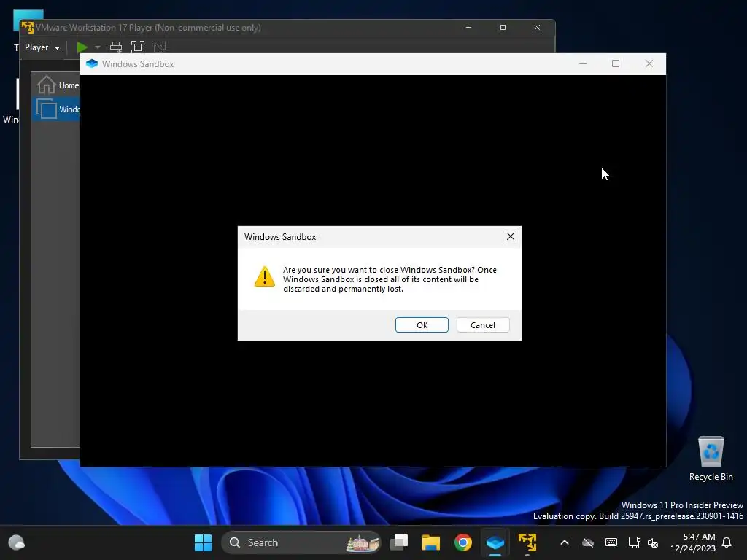This screenshot has height=560, width=747.
Task: Maximize the VMware Workstation Player window
Action: pyautogui.click(x=503, y=27)
